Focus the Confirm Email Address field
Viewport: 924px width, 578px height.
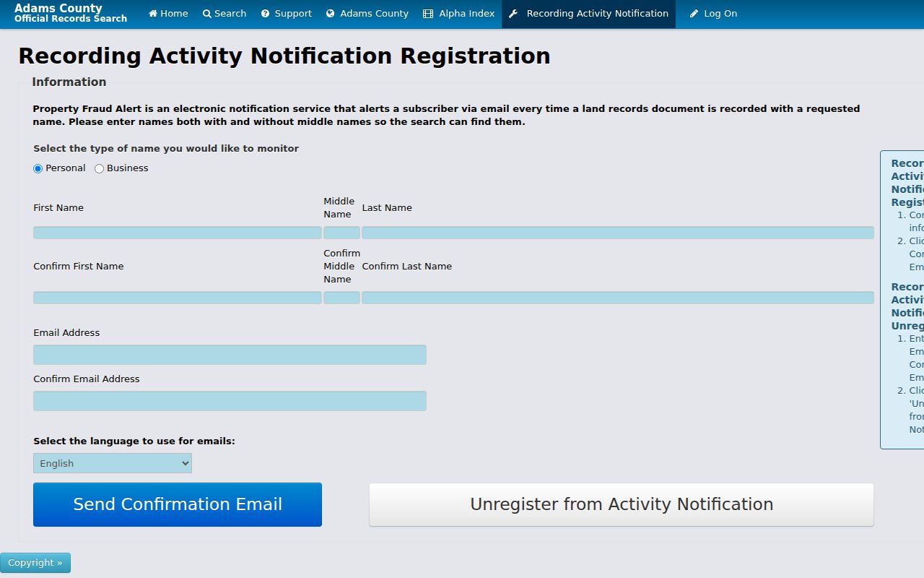pyautogui.click(x=230, y=401)
